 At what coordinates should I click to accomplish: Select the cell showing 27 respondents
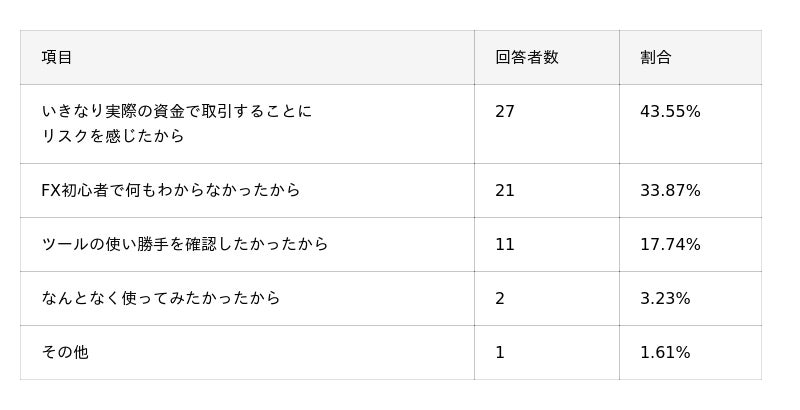pyautogui.click(x=505, y=112)
